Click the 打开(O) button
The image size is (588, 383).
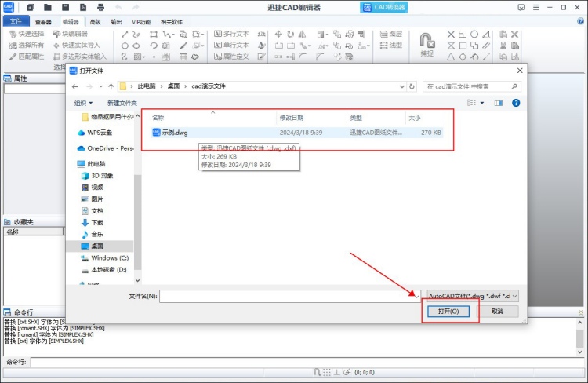(x=448, y=312)
